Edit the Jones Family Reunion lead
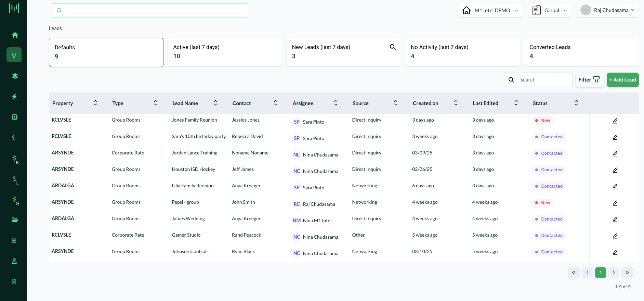The width and height of the screenshot is (644, 301). (615, 121)
